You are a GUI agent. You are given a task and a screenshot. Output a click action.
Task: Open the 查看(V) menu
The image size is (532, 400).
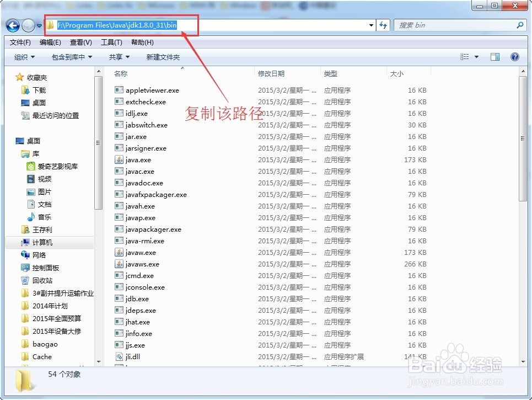pyautogui.click(x=80, y=42)
